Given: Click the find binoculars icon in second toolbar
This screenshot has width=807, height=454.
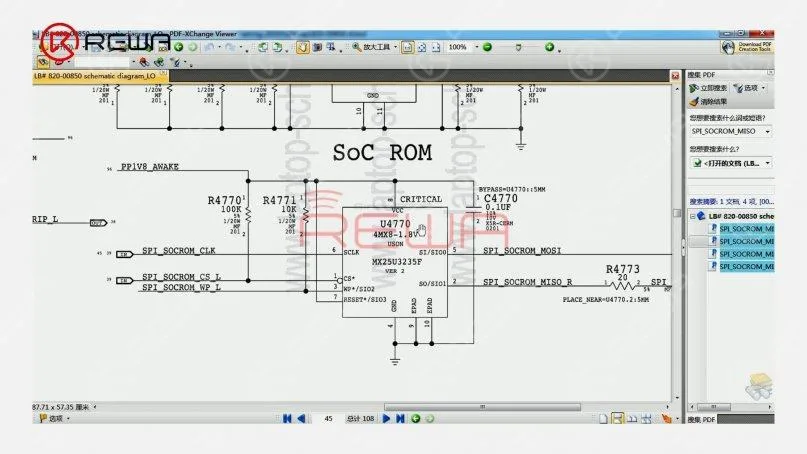Looking at the screenshot, I should pos(43,62).
